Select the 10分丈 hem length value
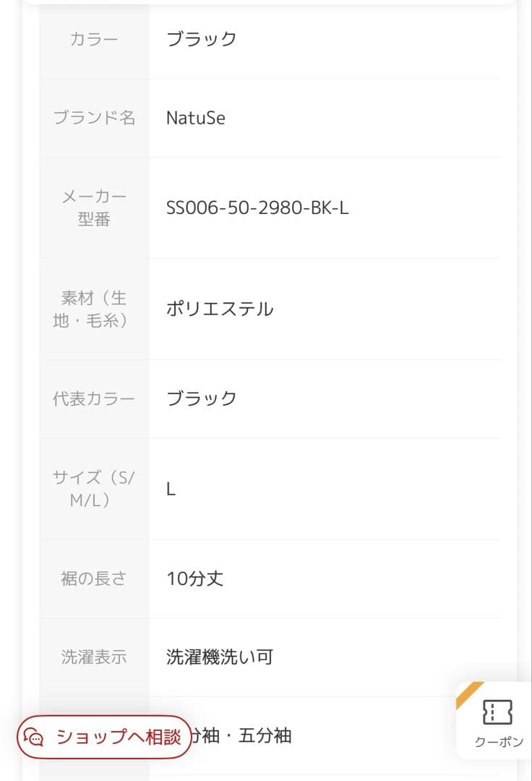Image resolution: width=532 pixels, height=781 pixels. pyautogui.click(x=194, y=579)
